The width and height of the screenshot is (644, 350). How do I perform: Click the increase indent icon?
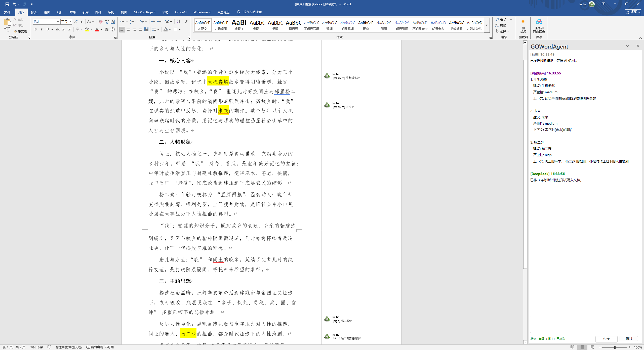pyautogui.click(x=159, y=22)
